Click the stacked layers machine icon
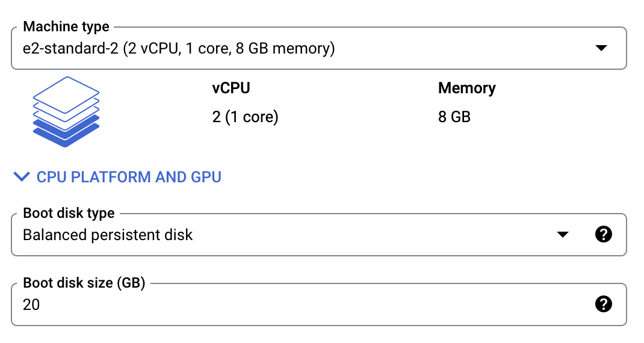 pyautogui.click(x=66, y=112)
